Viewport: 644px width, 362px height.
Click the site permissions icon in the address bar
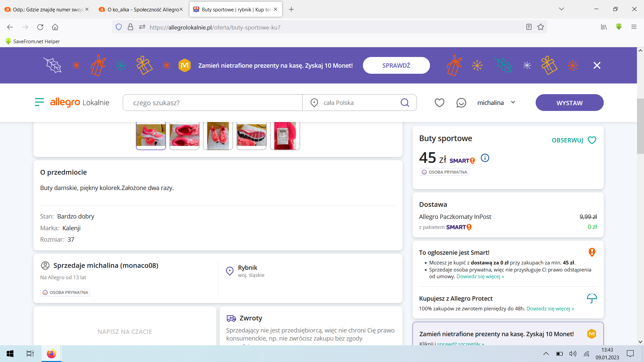pyautogui.click(x=142, y=27)
